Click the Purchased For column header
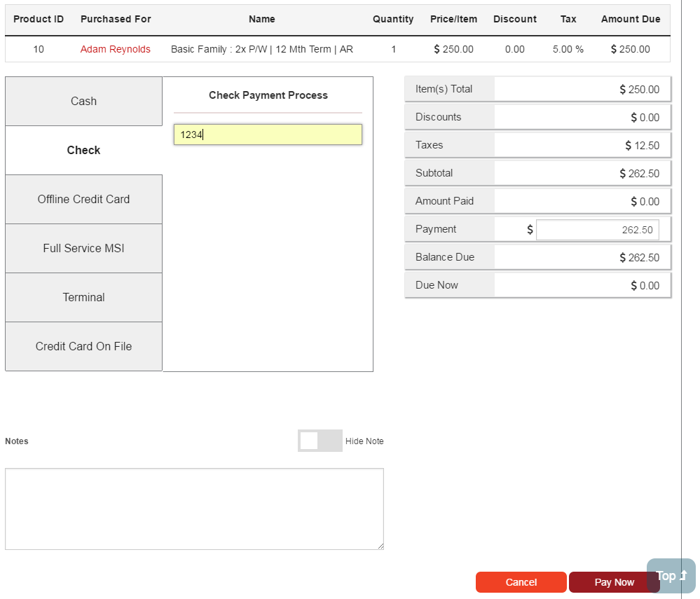 point(116,20)
